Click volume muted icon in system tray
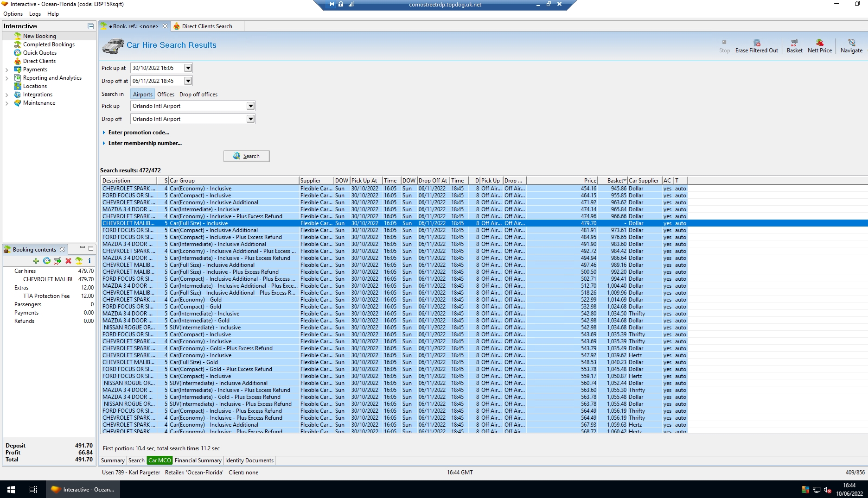Image resolution: width=868 pixels, height=498 pixels. [x=828, y=490]
